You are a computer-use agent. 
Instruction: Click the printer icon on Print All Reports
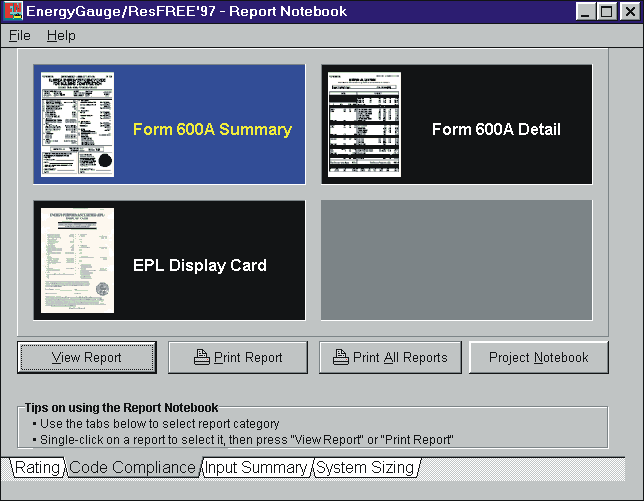[x=340, y=357]
